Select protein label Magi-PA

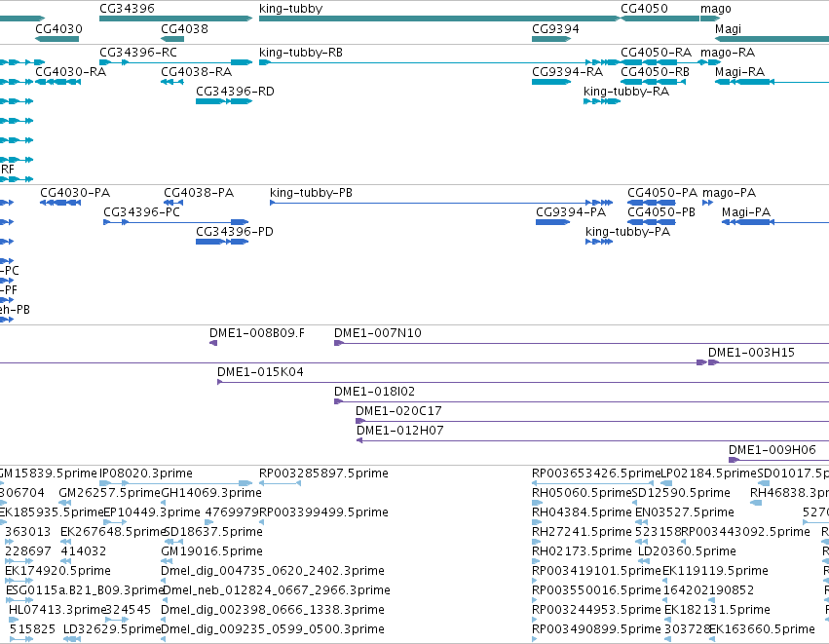746,212
